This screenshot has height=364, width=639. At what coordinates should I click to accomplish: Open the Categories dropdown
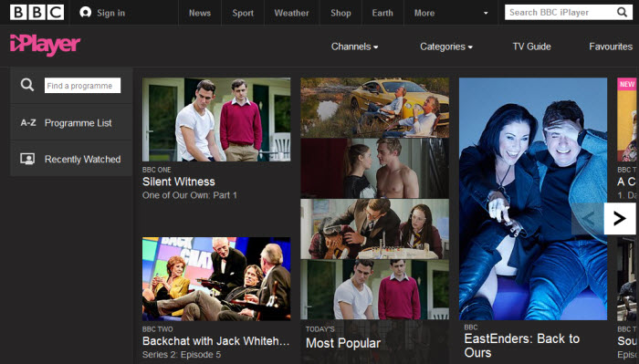[446, 47]
